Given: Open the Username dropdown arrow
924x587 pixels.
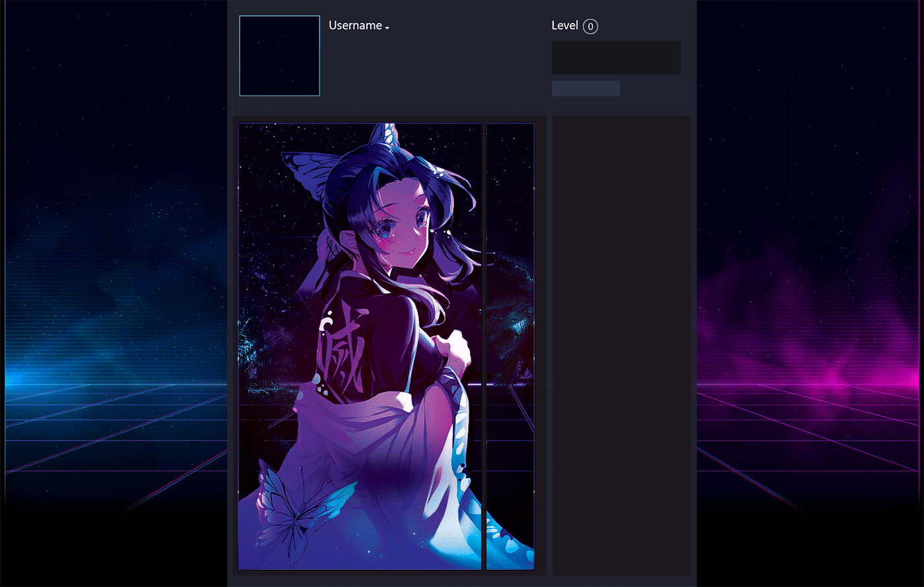Looking at the screenshot, I should pyautogui.click(x=387, y=28).
